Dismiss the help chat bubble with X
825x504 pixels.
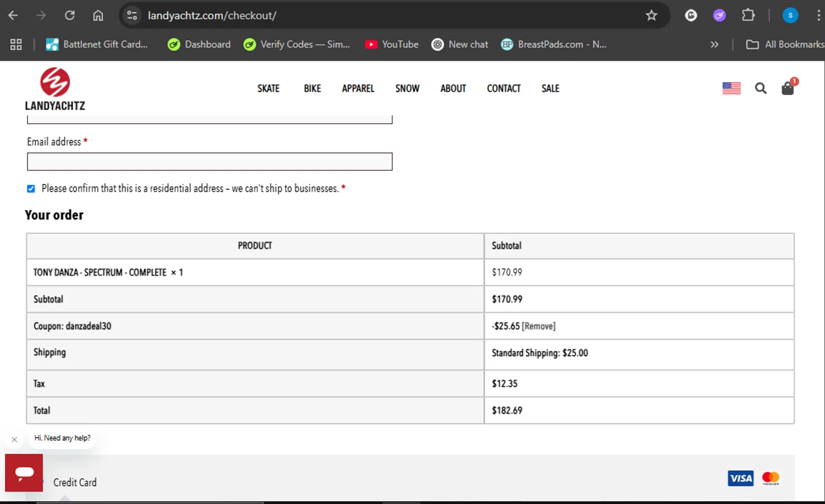[x=14, y=440]
